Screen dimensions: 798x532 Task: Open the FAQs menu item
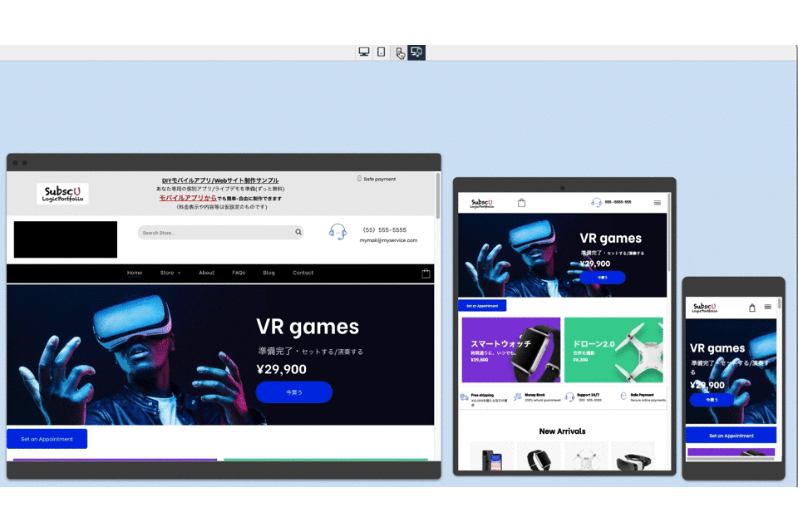(x=239, y=273)
